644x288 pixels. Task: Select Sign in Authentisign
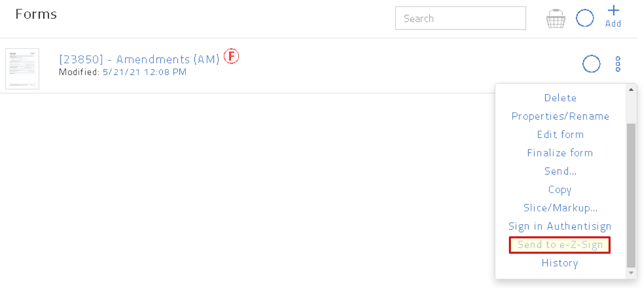coord(560,226)
